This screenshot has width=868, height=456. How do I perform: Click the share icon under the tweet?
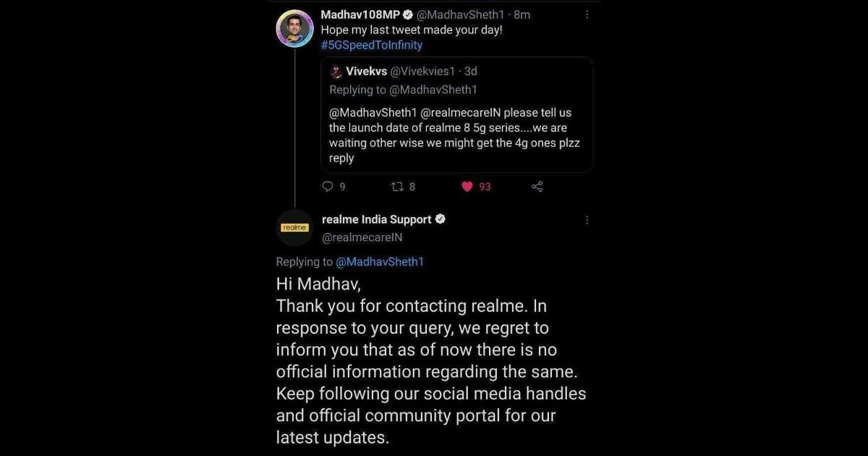[537, 186]
